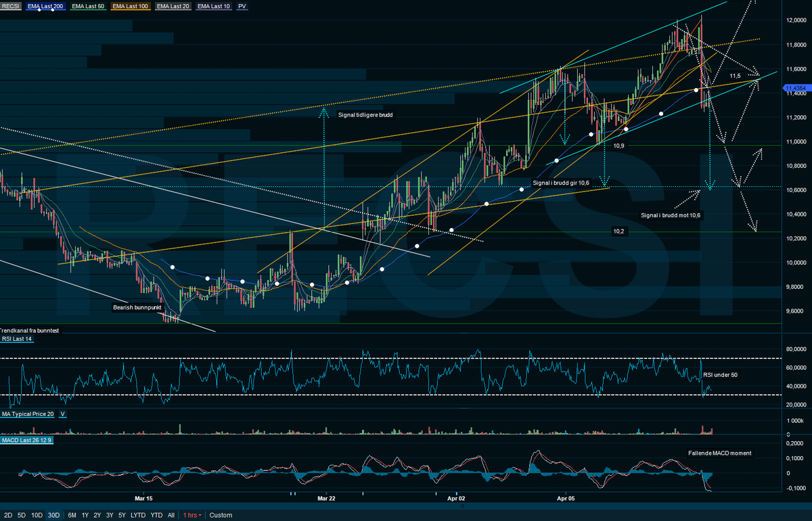Select the EMA Last 50 indicator tag
This screenshot has width=812, height=521.
tap(88, 6)
